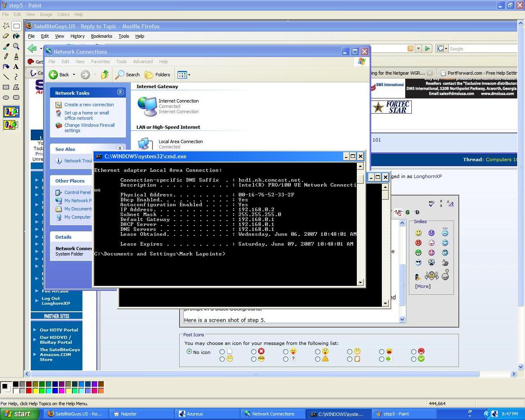Select the question mark post icon radio button
The image size is (525, 420).
click(285, 359)
